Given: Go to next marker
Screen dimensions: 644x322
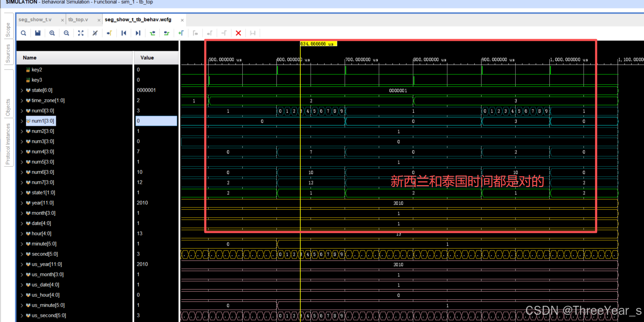Looking at the screenshot, I should 209,33.
